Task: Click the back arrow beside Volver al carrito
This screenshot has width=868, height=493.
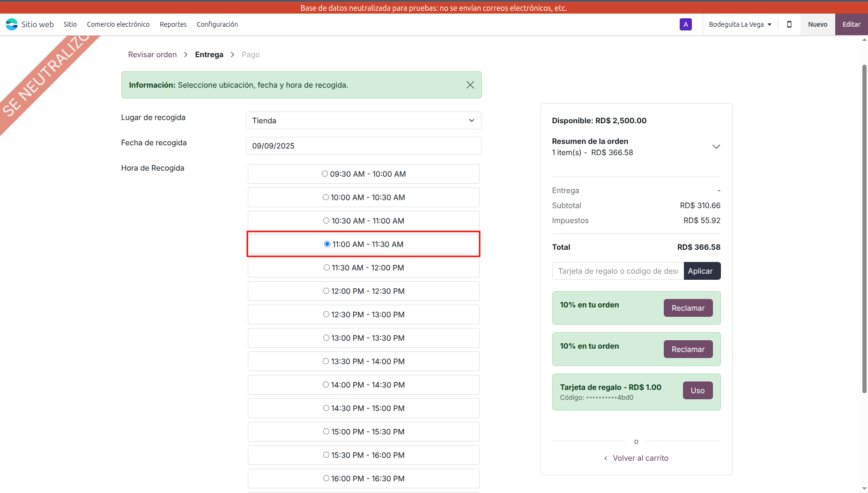Action: click(x=606, y=458)
